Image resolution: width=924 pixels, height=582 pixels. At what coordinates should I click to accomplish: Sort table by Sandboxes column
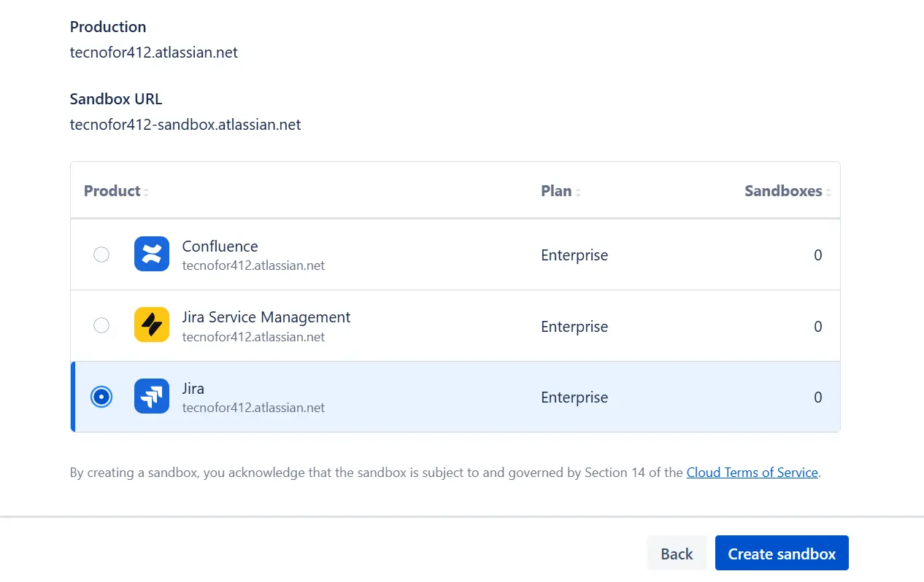(x=788, y=191)
